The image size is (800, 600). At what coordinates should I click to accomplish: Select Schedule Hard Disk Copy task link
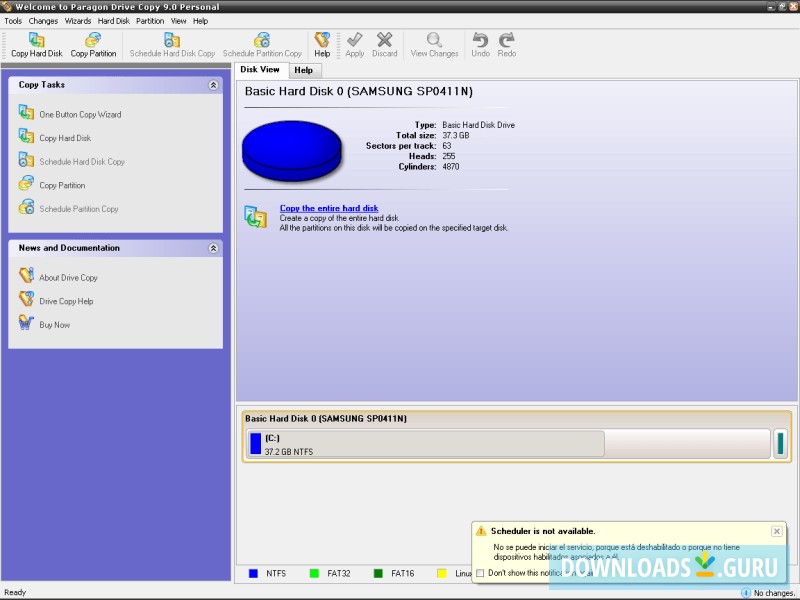point(82,161)
